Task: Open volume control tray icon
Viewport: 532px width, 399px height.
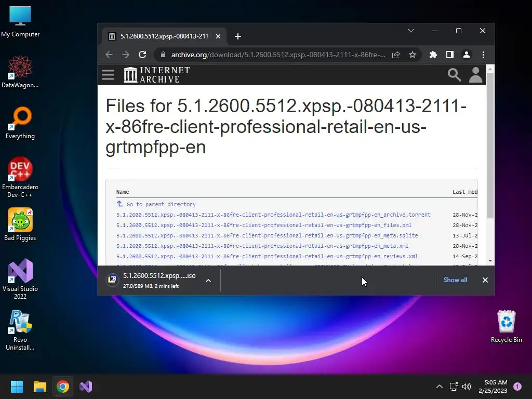Action: (x=467, y=387)
